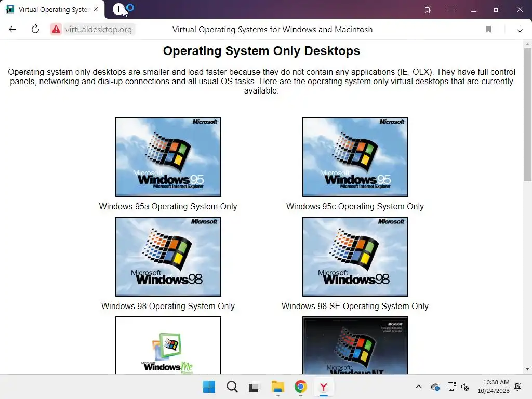Image resolution: width=532 pixels, height=399 pixels.
Task: Click the muted volume tray icon
Action: click(x=465, y=387)
